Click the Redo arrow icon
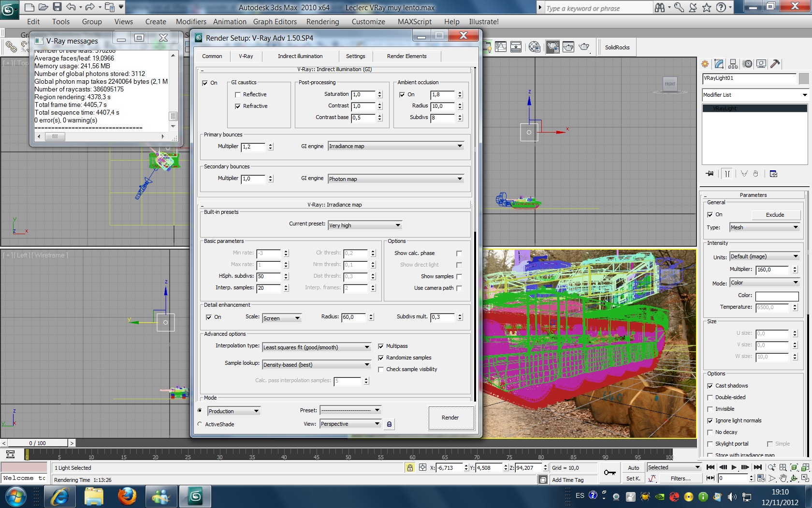 [90, 7]
